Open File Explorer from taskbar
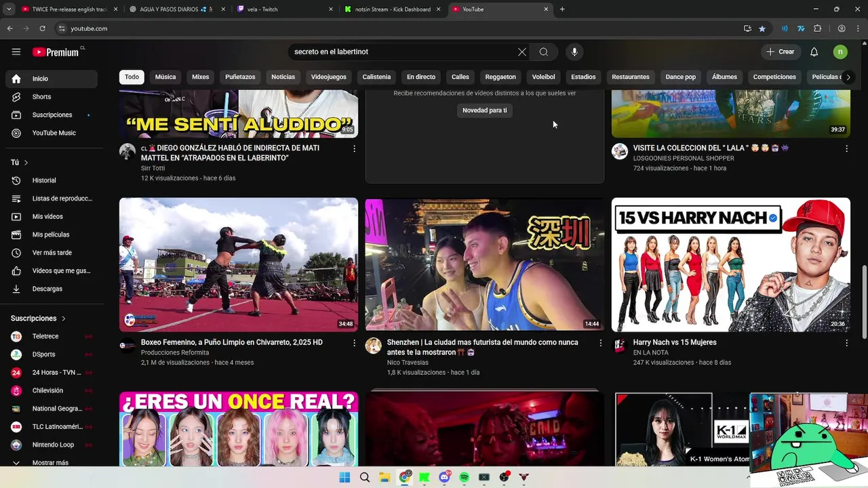Screen dimensions: 868x488 [x=384, y=477]
